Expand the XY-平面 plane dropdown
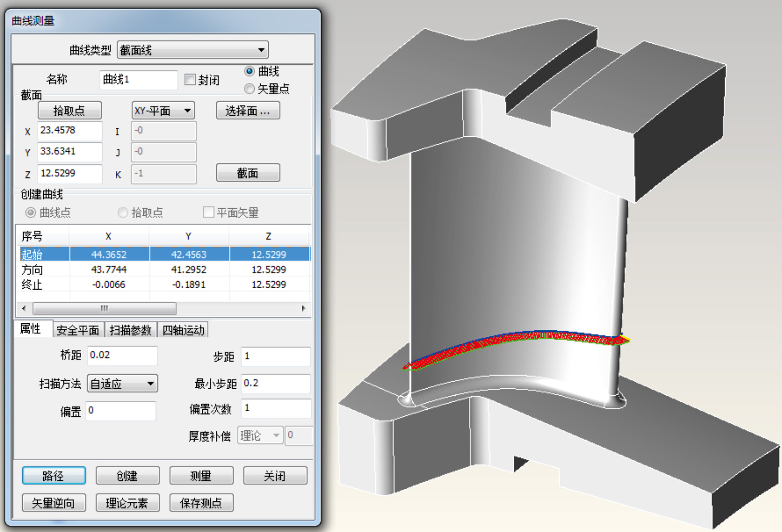Screen dimensions: 782x532 pyautogui.click(x=163, y=111)
